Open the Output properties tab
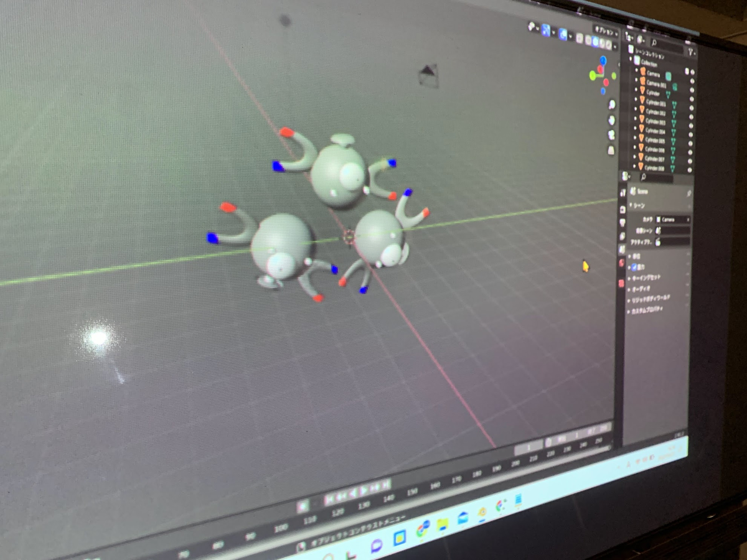Image resolution: width=747 pixels, height=560 pixels. tap(622, 222)
